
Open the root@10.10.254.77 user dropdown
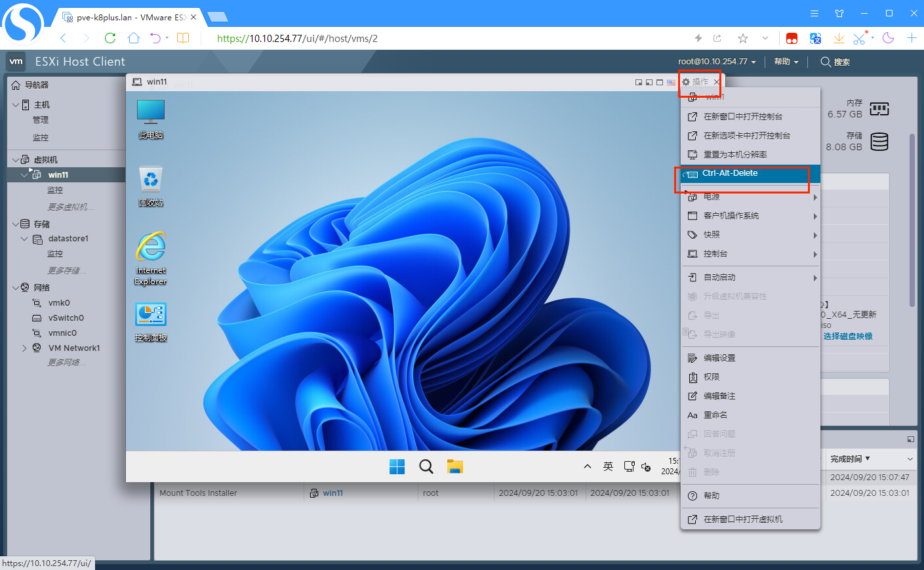[717, 62]
